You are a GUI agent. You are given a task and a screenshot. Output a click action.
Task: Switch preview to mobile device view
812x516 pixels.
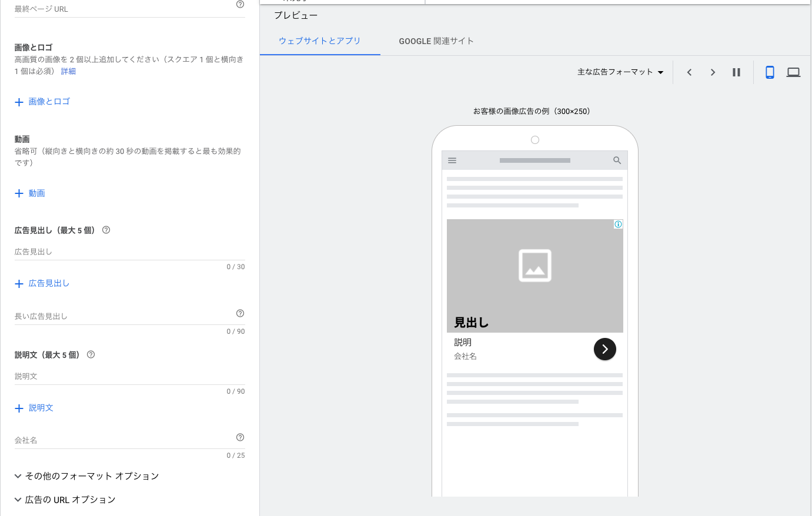coord(770,72)
